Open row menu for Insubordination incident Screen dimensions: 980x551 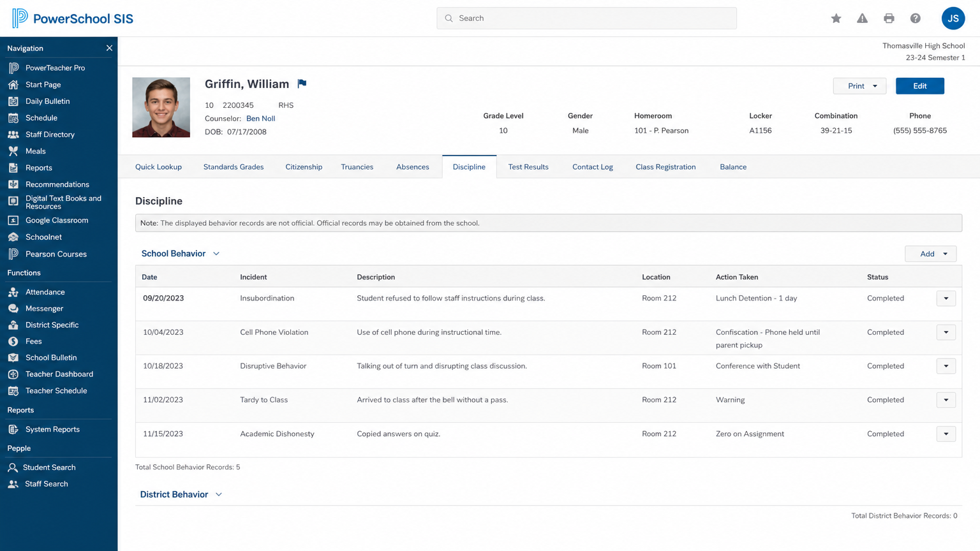[946, 298]
